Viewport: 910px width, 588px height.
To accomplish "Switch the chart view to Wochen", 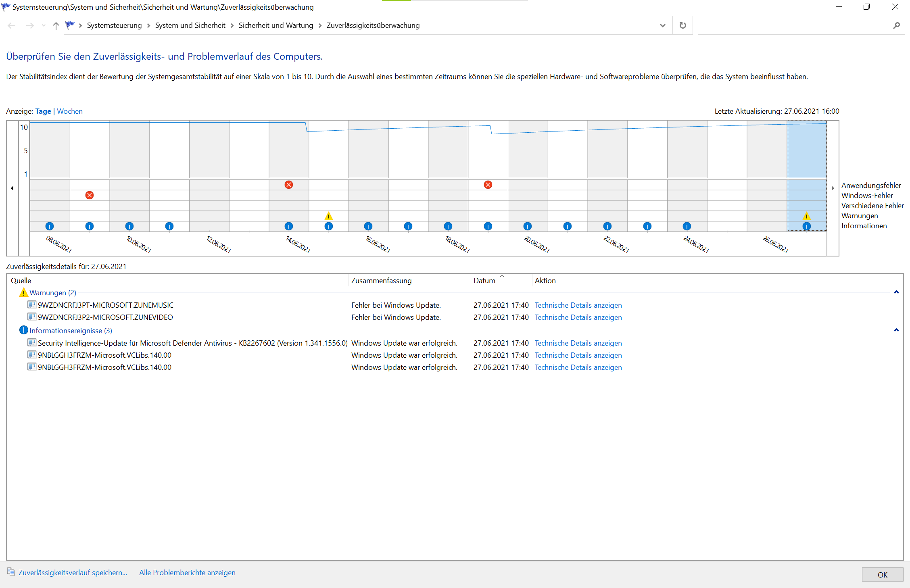I will [70, 111].
